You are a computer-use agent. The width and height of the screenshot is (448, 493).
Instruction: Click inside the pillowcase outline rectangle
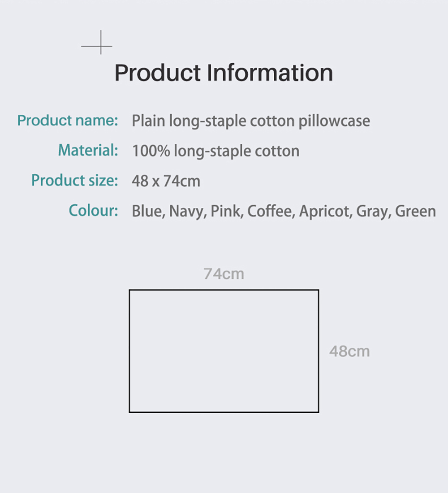224,351
